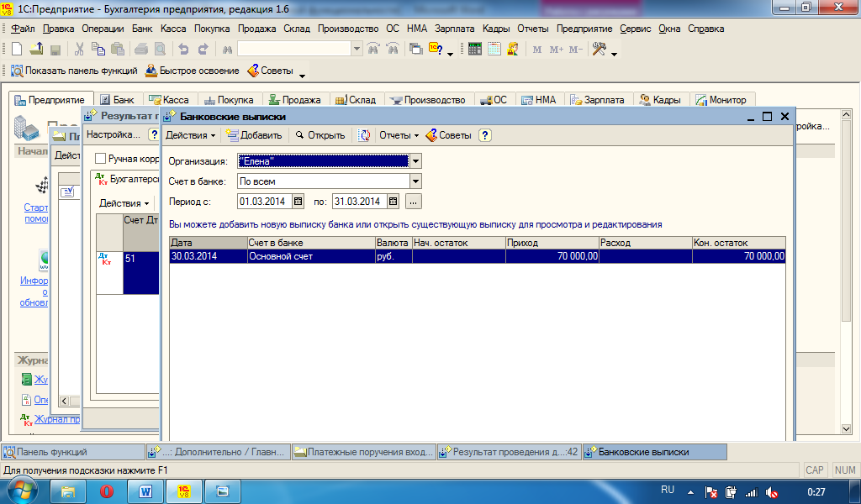Click the refresh icon in Банковские выписки toolbar
This screenshot has width=861, height=504.
(364, 135)
